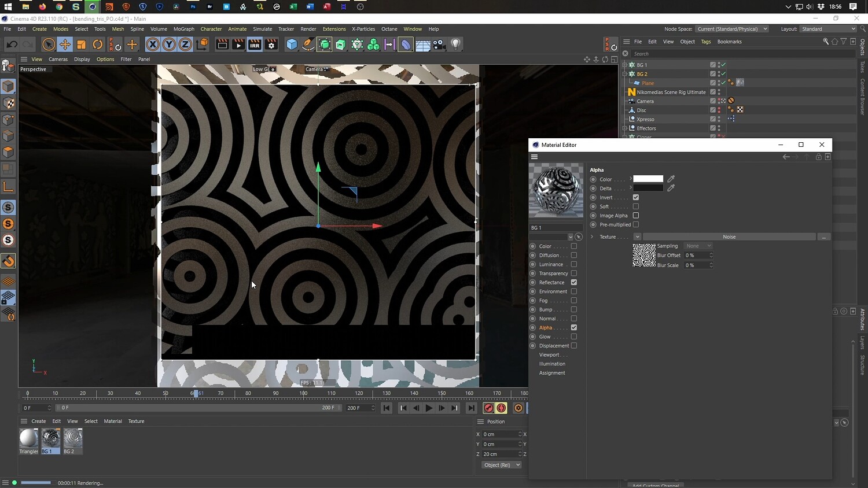Switch to Texture mode in left sidebar
Viewport: 868px width, 488px height.
click(x=8, y=103)
